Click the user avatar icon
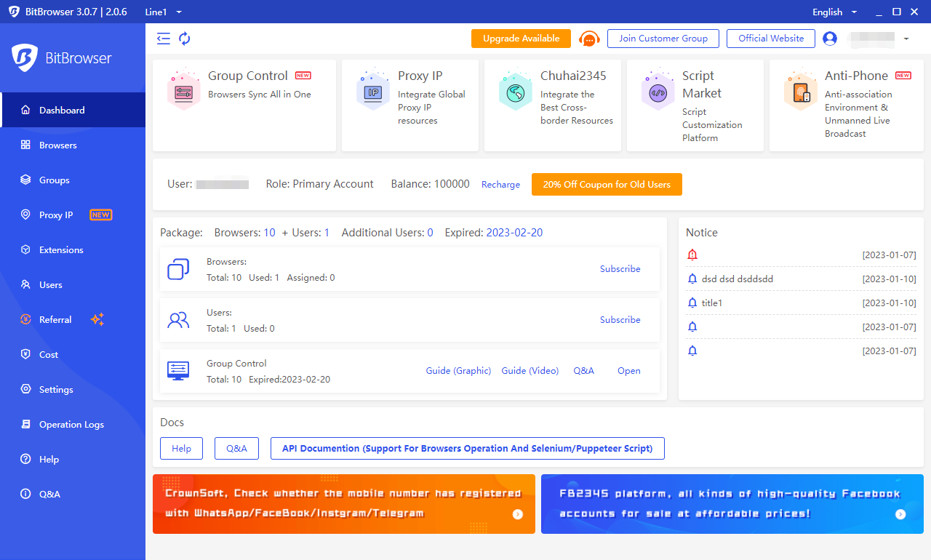This screenshot has width=931, height=560. (x=830, y=39)
